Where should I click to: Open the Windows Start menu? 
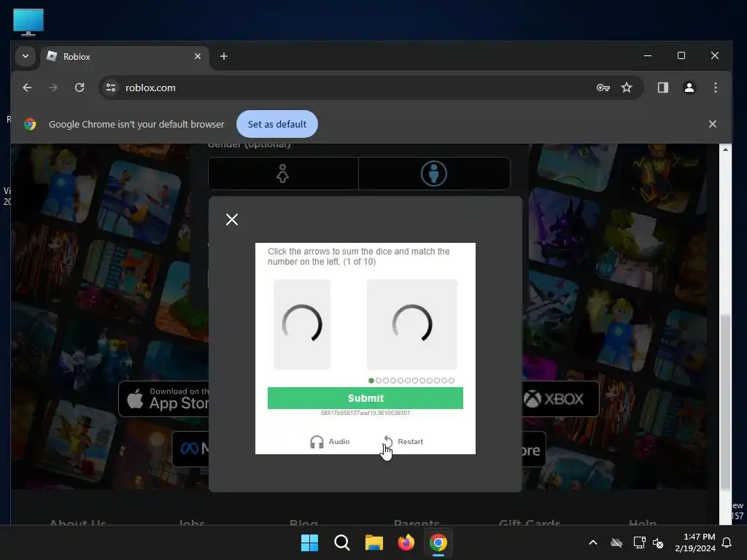(x=309, y=542)
